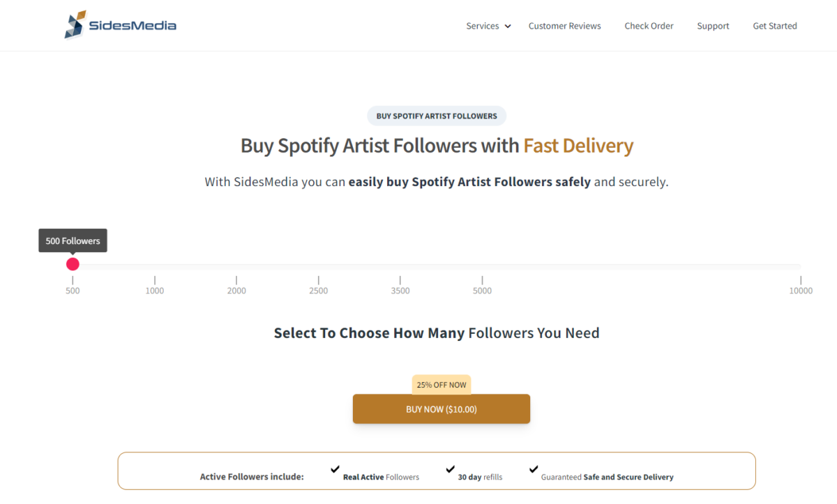Click the SidesMedia logo icon

pyautogui.click(x=75, y=24)
